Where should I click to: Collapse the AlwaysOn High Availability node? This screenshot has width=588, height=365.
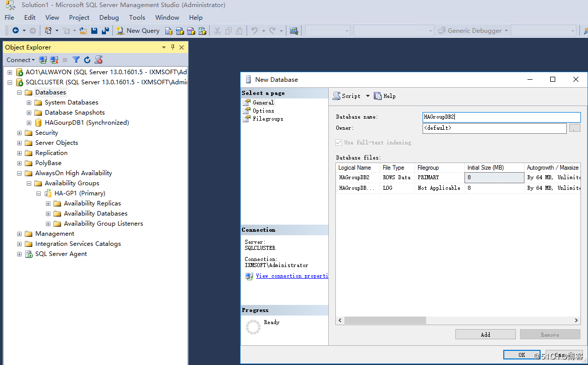pyautogui.click(x=19, y=173)
